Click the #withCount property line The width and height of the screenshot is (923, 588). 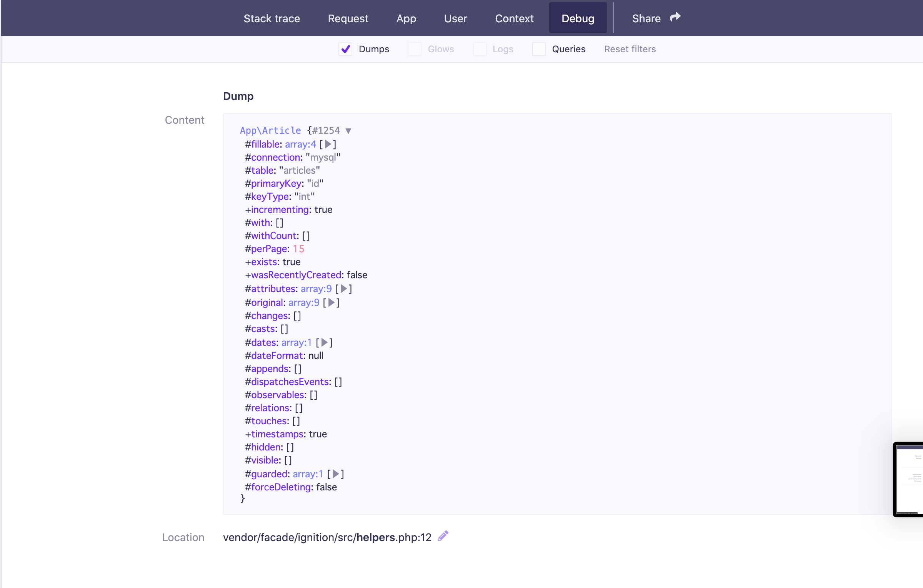(277, 236)
